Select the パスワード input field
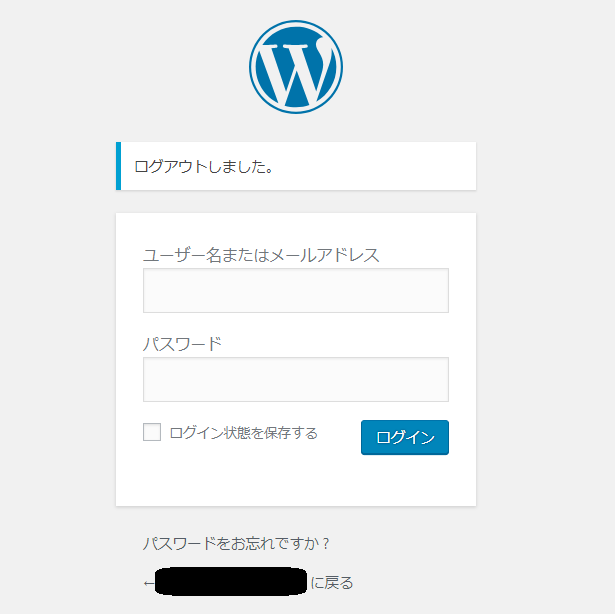Viewport: 615px width, 614px height. 296,379
